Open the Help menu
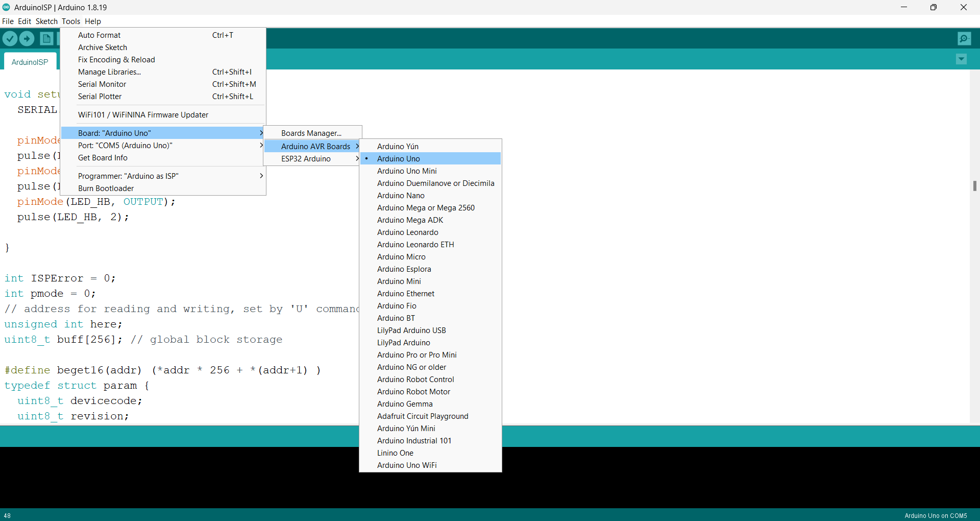Viewport: 980px width, 521px height. (93, 21)
